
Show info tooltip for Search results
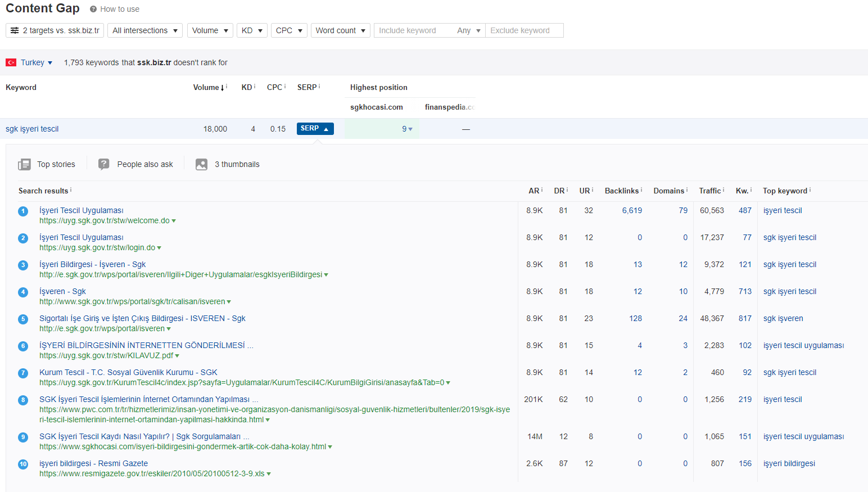pyautogui.click(x=71, y=189)
